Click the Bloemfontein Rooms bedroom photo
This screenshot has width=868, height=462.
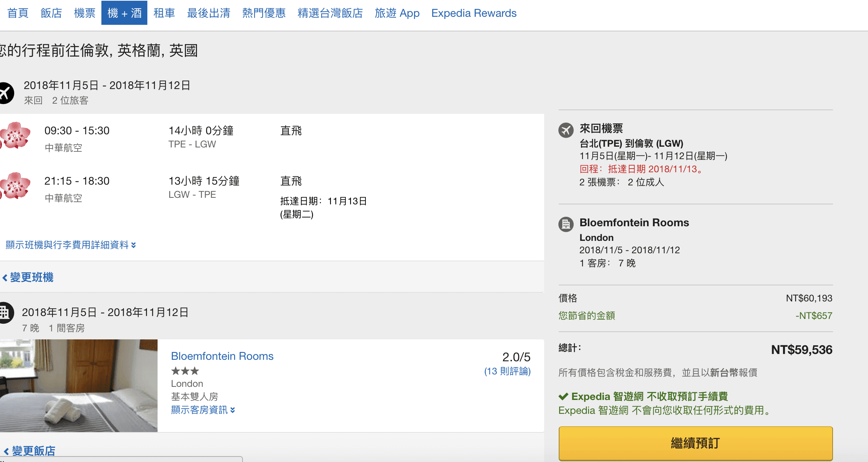click(79, 386)
